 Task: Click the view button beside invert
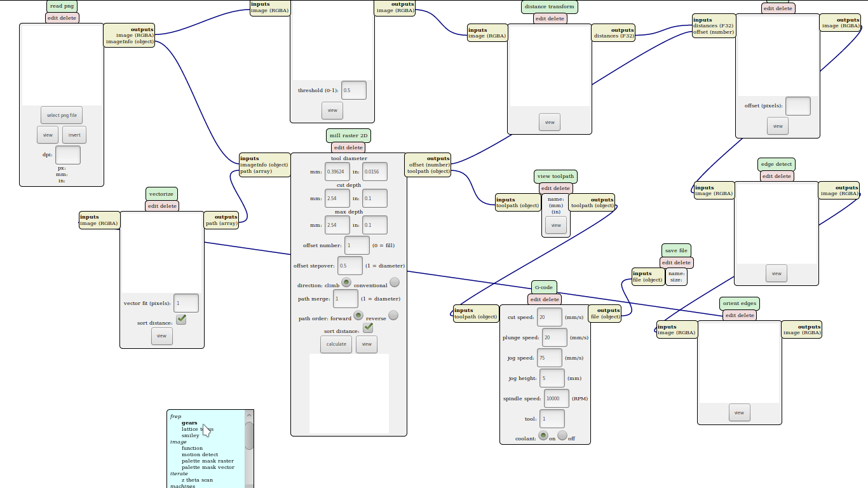[48, 135]
